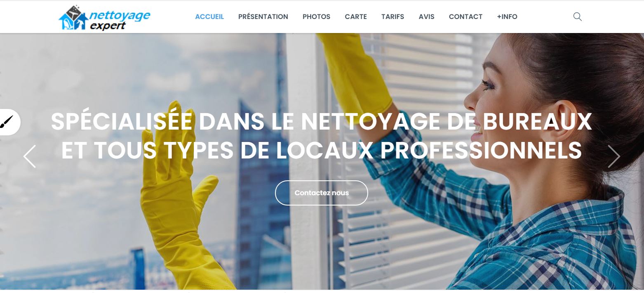The height and width of the screenshot is (293, 644).
Task: Click the hero headline about nettoyage de bureaux
Action: (322, 136)
